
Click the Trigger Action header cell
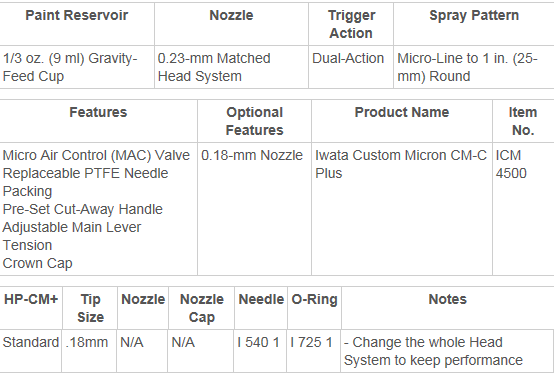[x=350, y=24]
